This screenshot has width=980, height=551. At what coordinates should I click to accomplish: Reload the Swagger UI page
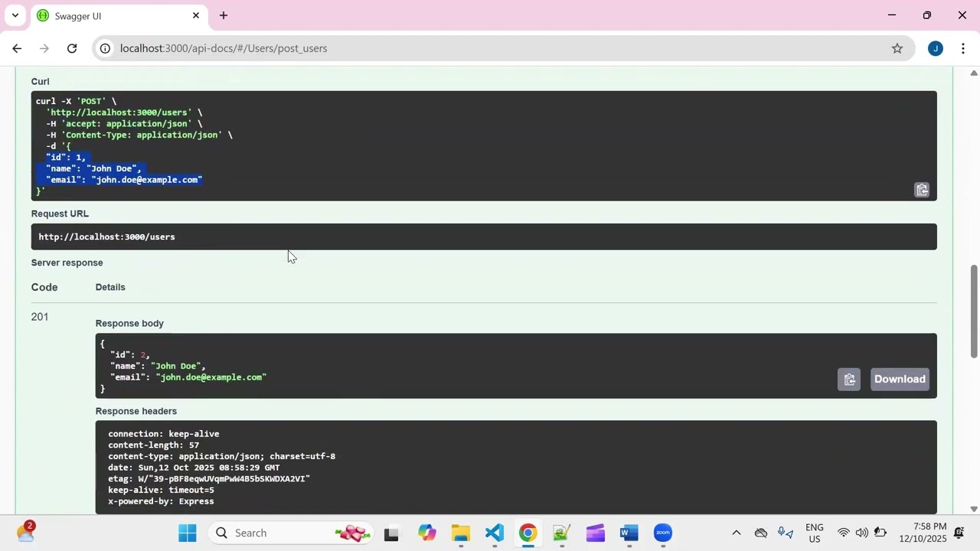pos(72,48)
